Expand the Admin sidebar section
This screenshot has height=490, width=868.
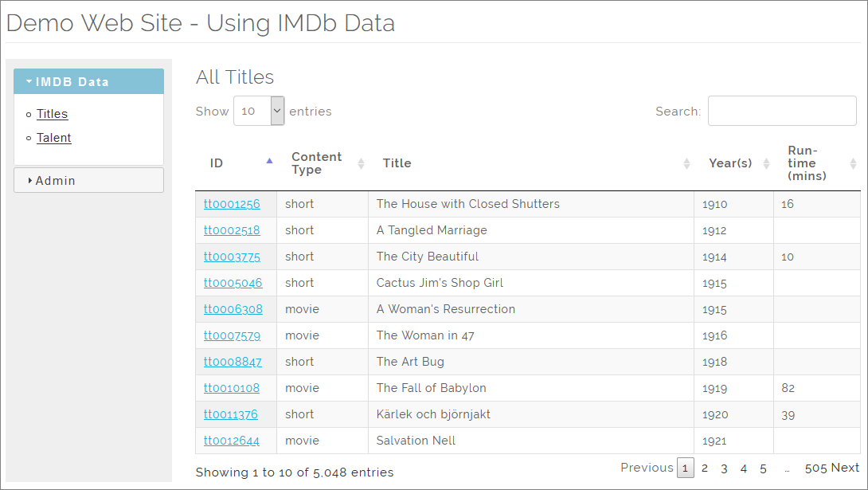88,180
